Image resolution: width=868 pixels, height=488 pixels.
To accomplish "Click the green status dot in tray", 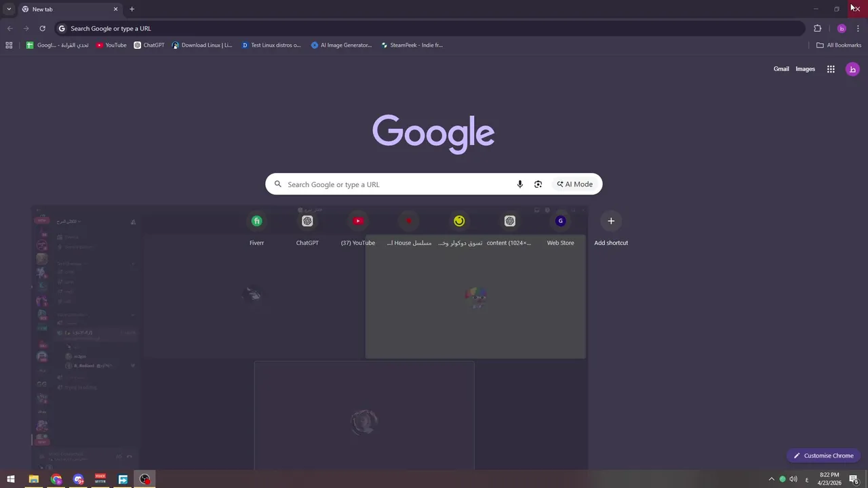I will click(783, 479).
